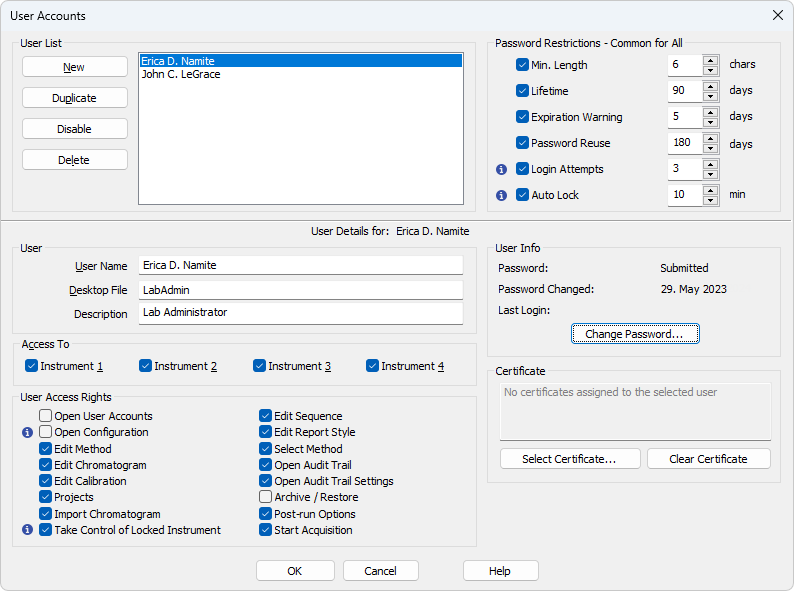794x591 pixels.
Task: Click into the Desktop File field
Action: tap(300, 290)
